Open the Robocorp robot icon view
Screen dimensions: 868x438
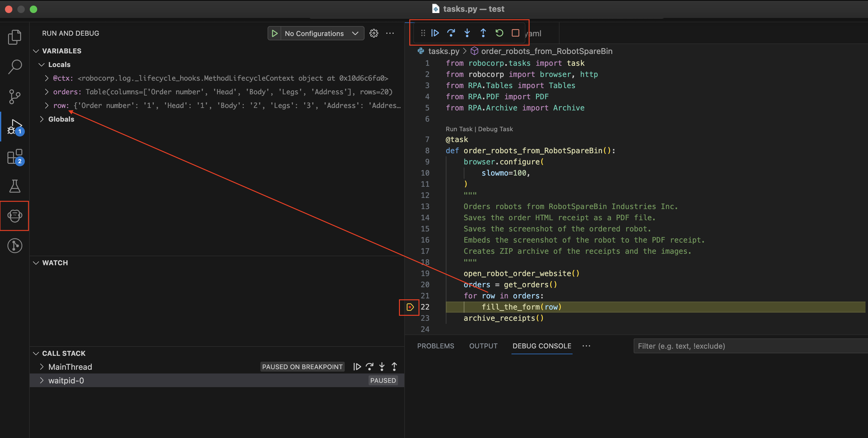pos(15,216)
